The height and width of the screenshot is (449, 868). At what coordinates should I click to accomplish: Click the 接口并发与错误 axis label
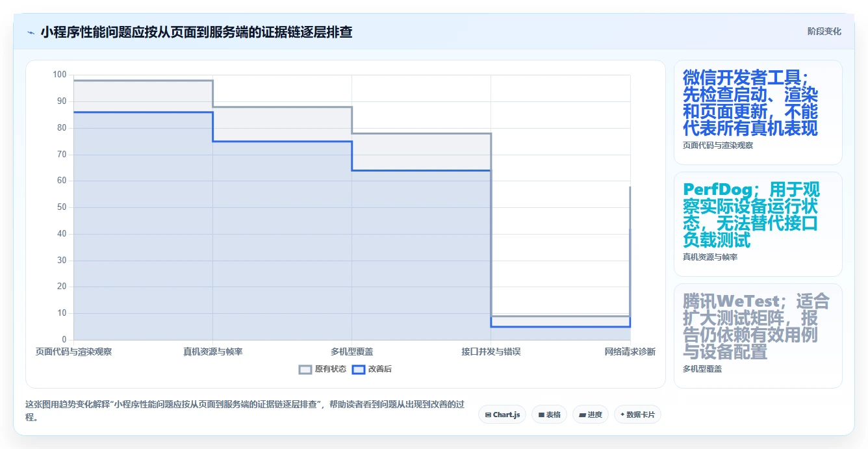coord(491,352)
